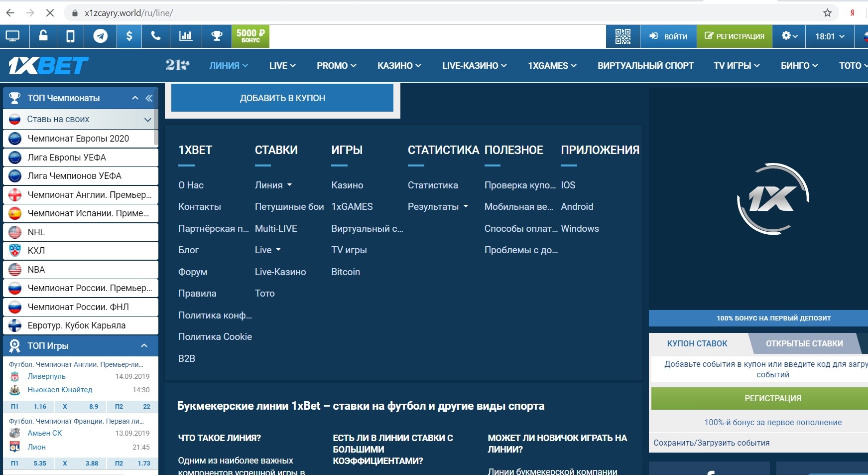Image resolution: width=868 pixels, height=475 pixels.
Task: Select Чемпионат Англии Премьер-лига
Action: (81, 195)
